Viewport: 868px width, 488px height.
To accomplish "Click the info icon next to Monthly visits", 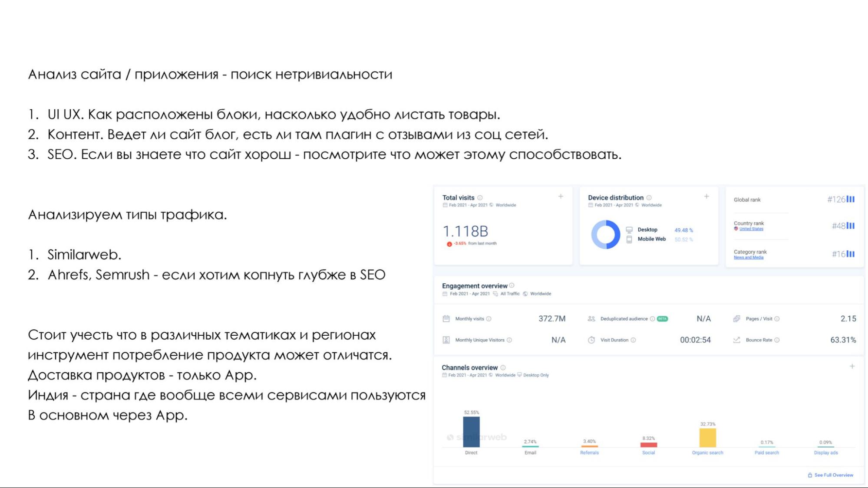I will tap(488, 319).
